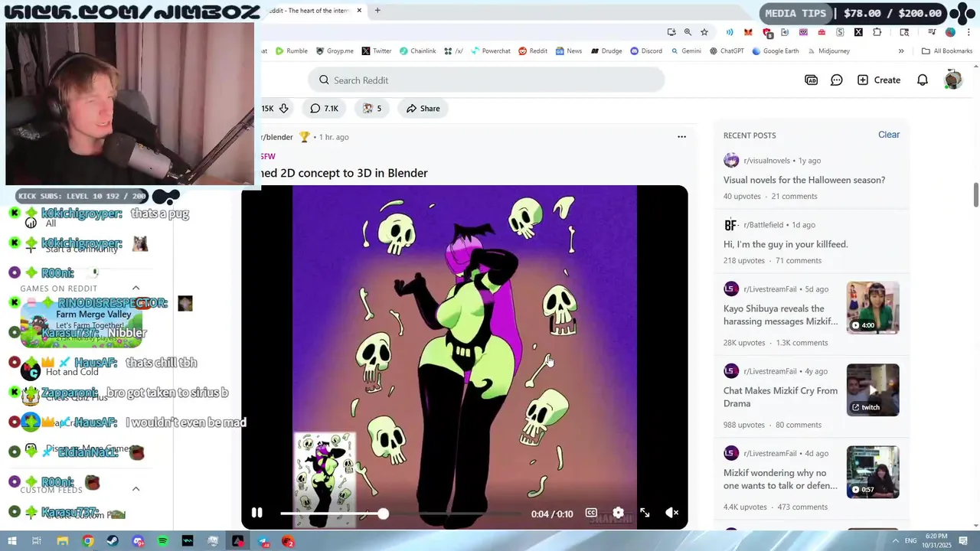Image resolution: width=980 pixels, height=551 pixels.
Task: Open the Chainlink bookmark
Action: (x=418, y=51)
